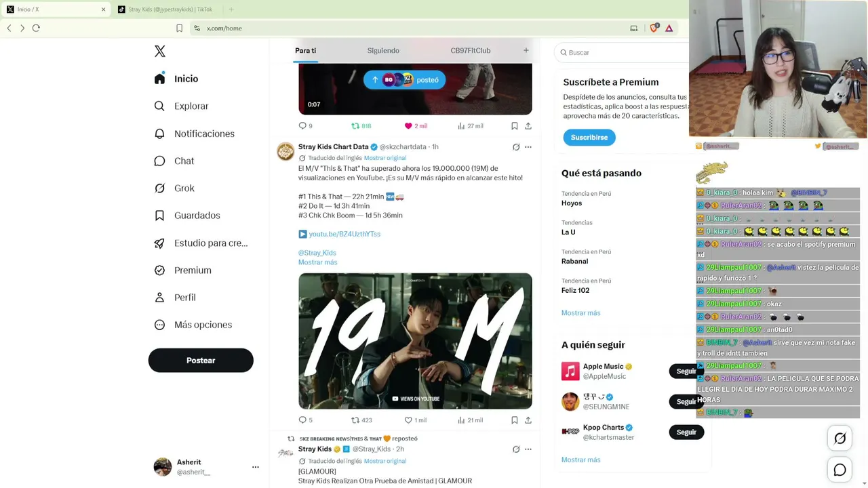The height and width of the screenshot is (488, 868).
Task: Click the Buscar search field
Action: point(623,52)
